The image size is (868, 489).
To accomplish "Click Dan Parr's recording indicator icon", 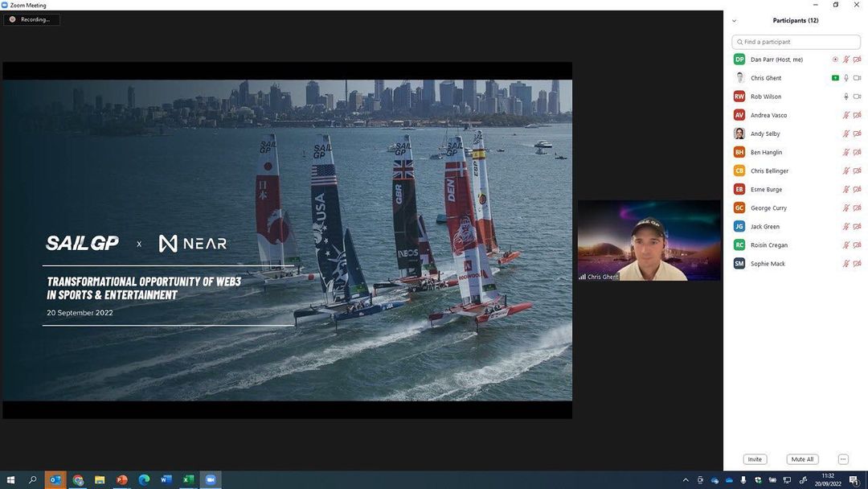I will 835,60.
